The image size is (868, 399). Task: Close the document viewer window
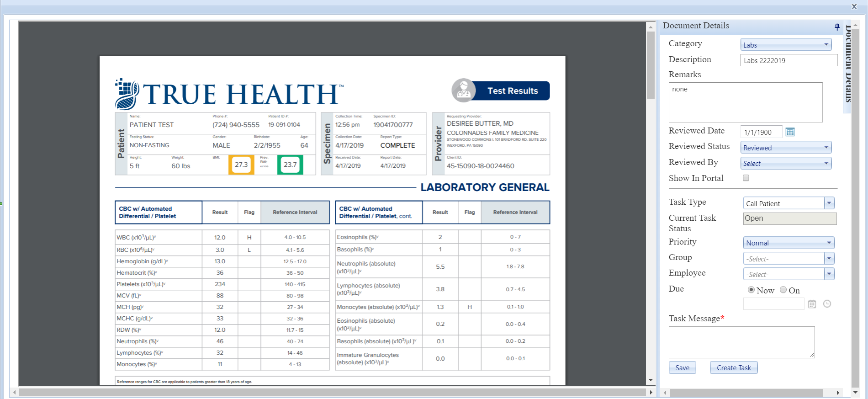click(854, 6)
